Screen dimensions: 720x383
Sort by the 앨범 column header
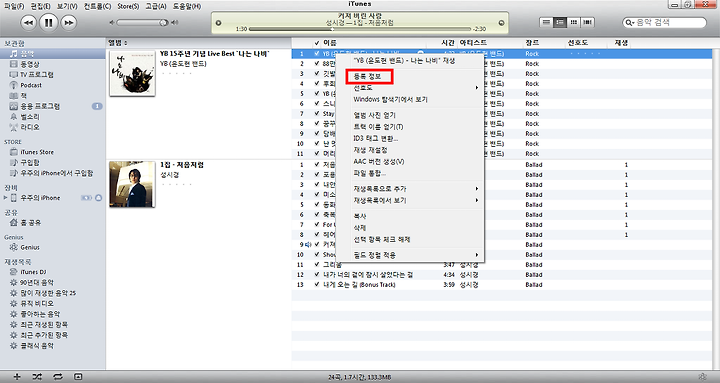[x=198, y=43]
